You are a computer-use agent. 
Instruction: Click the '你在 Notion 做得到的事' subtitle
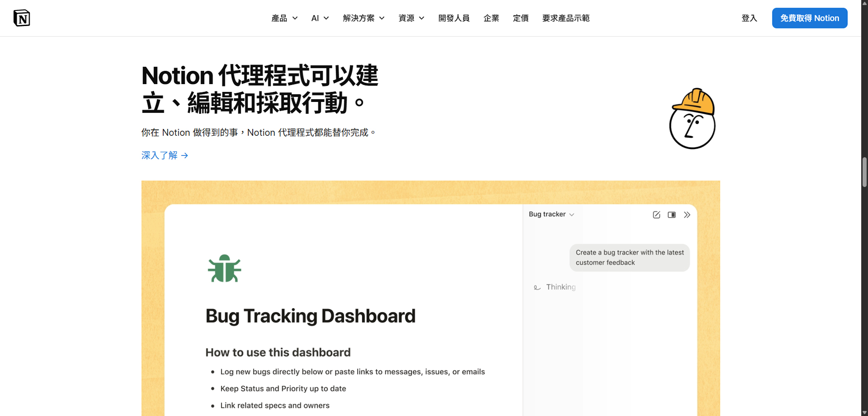[259, 133]
